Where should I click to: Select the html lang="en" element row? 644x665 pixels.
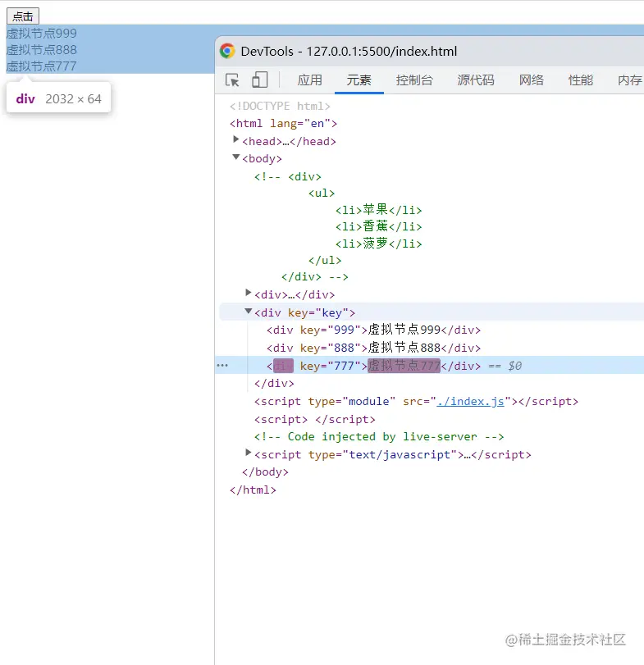pyautogui.click(x=283, y=124)
